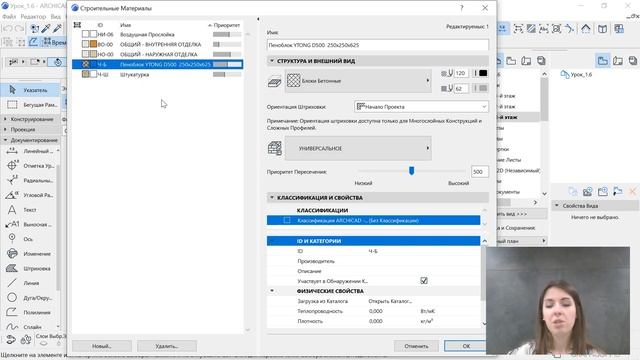Click the red delete X icon in navigator

[633, 191]
